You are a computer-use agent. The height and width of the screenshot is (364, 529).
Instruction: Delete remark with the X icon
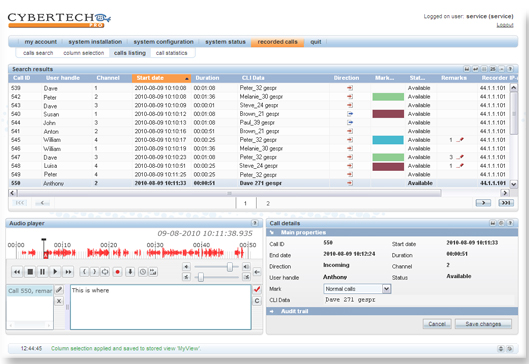tap(59, 301)
